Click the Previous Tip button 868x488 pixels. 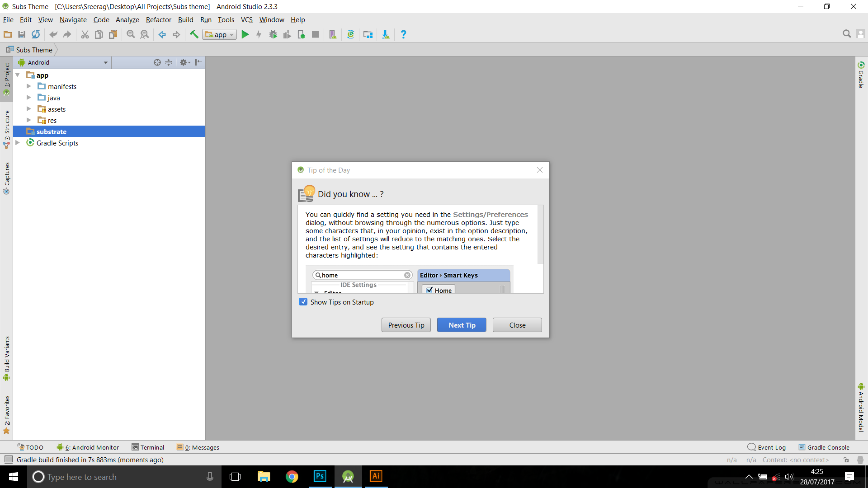click(406, 325)
